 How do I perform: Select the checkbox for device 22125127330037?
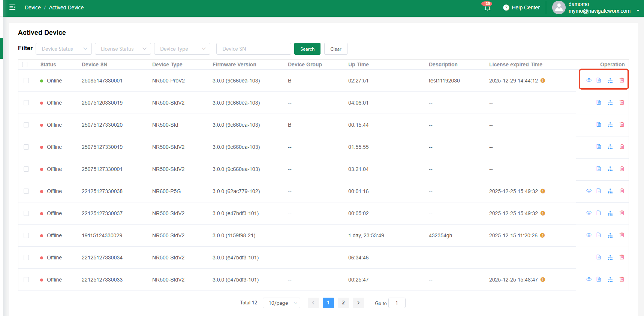coord(26,213)
